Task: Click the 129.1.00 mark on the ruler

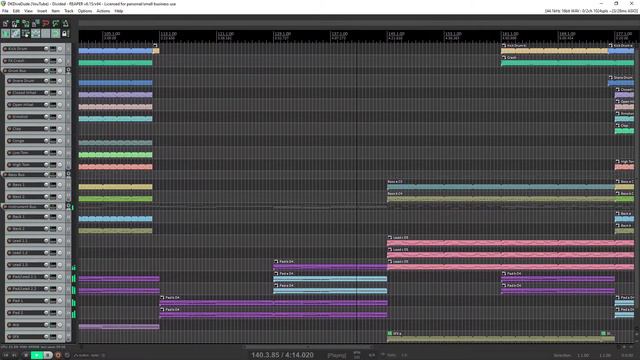Action: coord(282,33)
